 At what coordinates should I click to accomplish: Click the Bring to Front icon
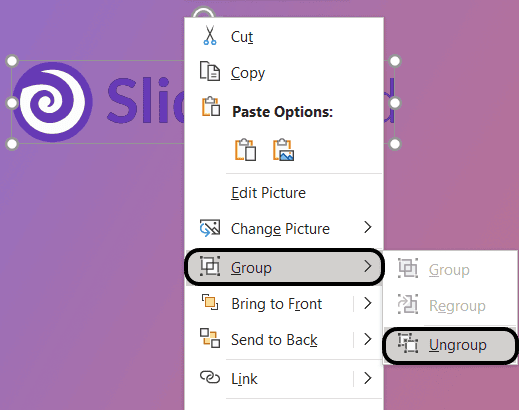[210, 302]
